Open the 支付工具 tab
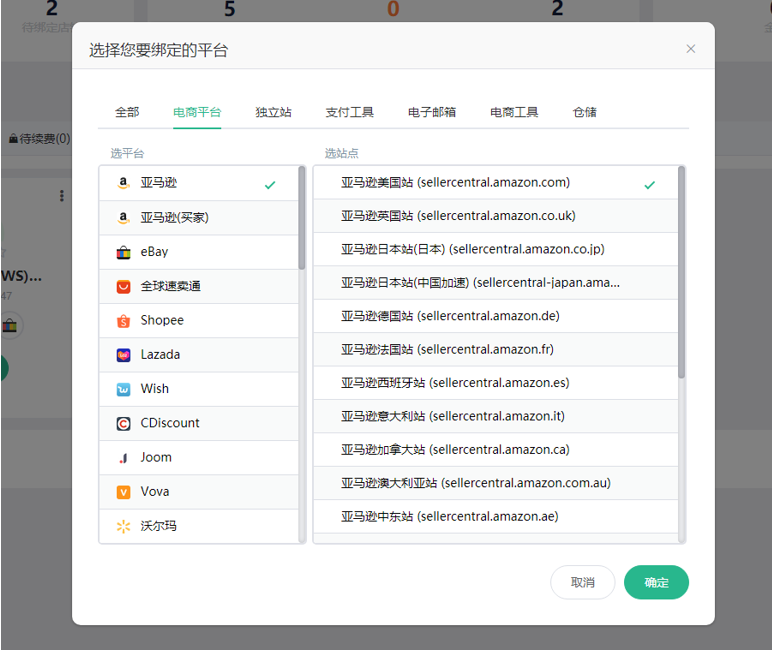This screenshot has width=772, height=652. click(350, 112)
